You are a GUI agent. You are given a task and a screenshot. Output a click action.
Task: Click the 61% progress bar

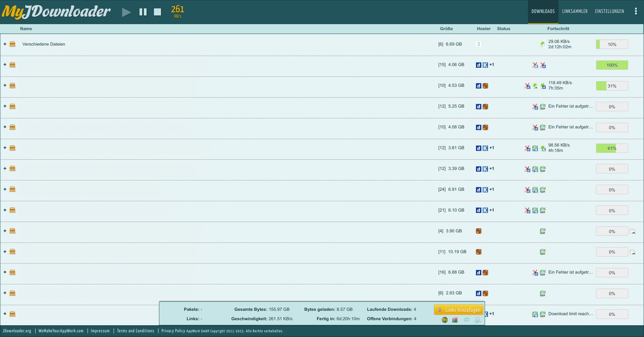click(x=612, y=148)
